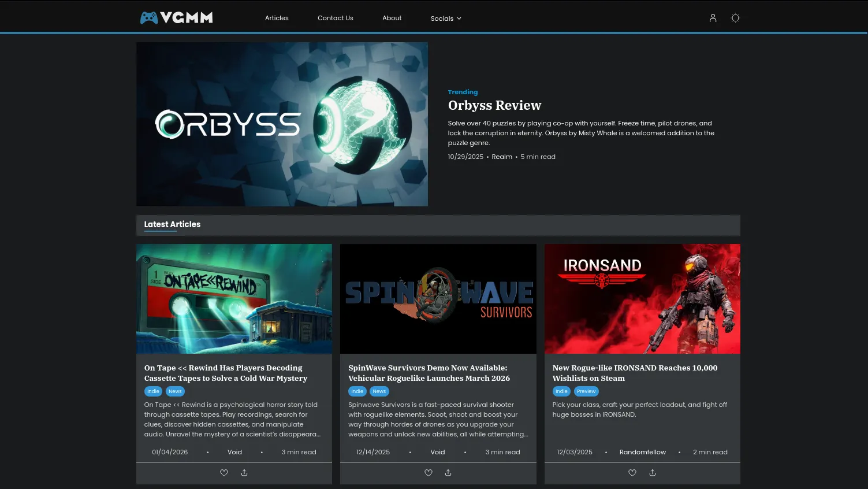
Task: Open the Articles nav item
Action: [277, 18]
